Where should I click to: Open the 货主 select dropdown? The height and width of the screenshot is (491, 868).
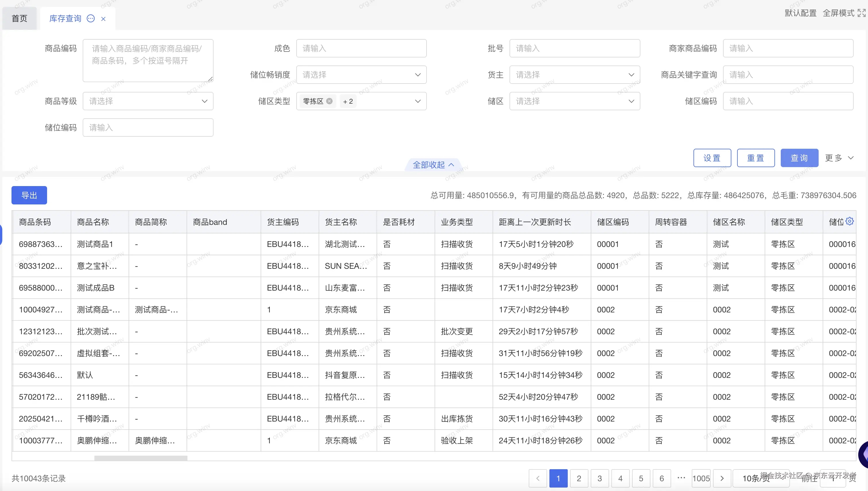click(574, 75)
